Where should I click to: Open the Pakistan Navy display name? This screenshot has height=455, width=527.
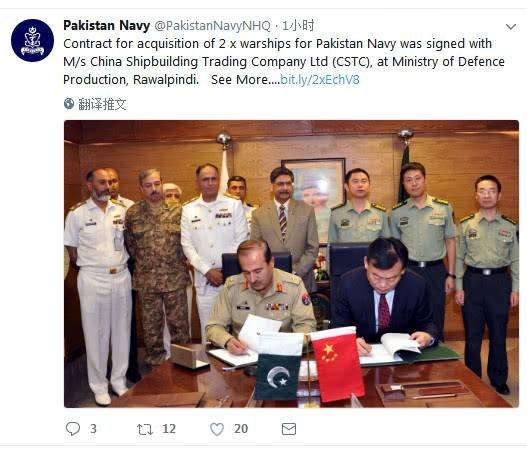tap(107, 26)
